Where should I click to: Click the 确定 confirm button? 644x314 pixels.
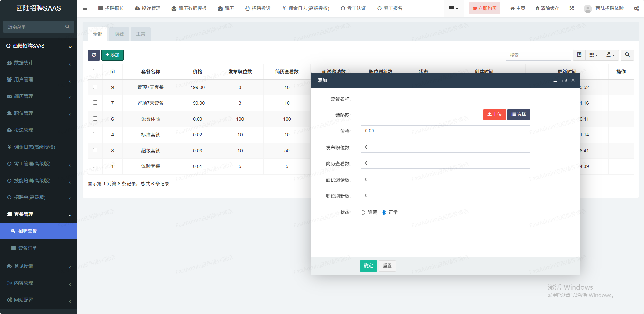pos(368,266)
